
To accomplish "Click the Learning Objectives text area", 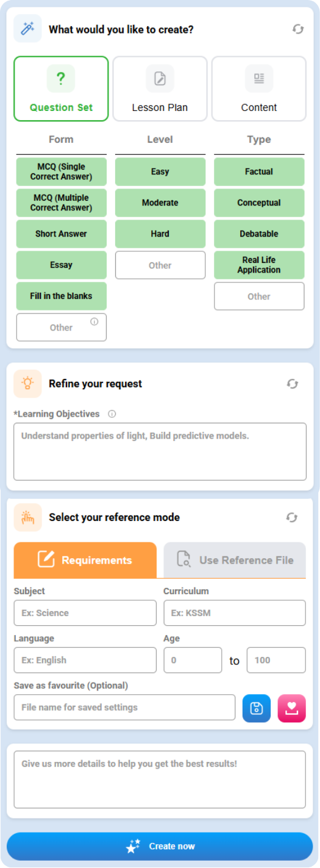I will point(160,451).
